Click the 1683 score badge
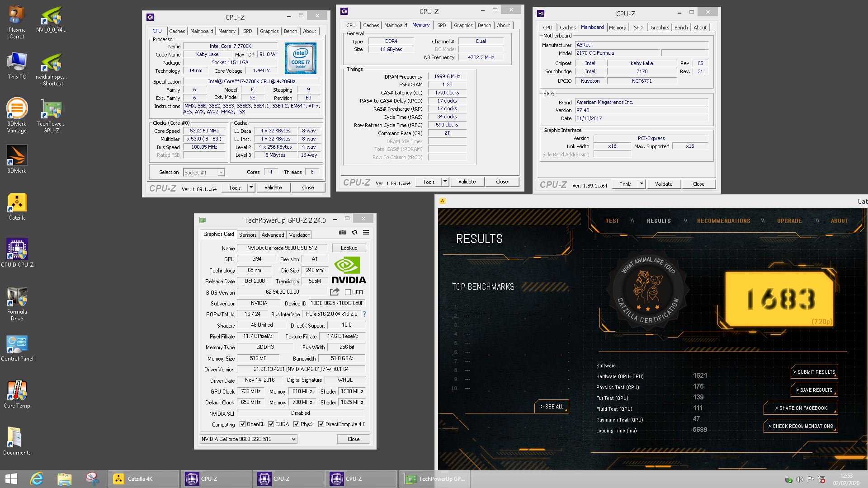The image size is (868, 488). click(x=780, y=299)
